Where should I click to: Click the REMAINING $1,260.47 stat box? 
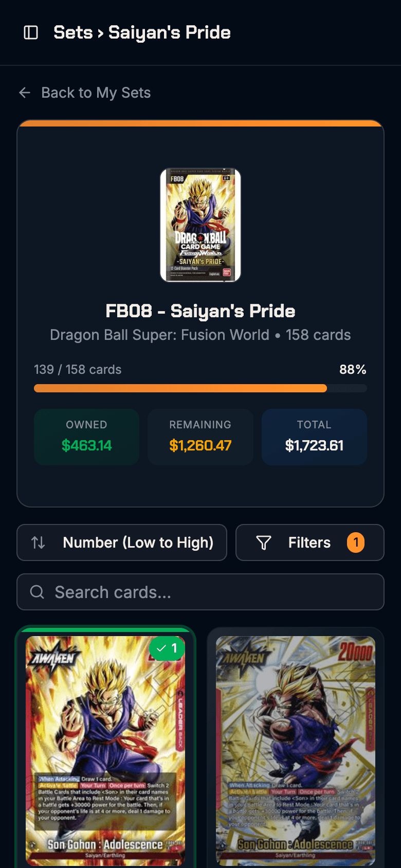click(200, 437)
